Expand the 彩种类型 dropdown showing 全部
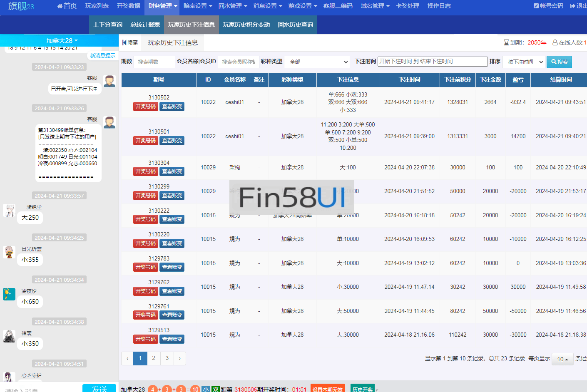The width and height of the screenshot is (587, 392). click(317, 62)
